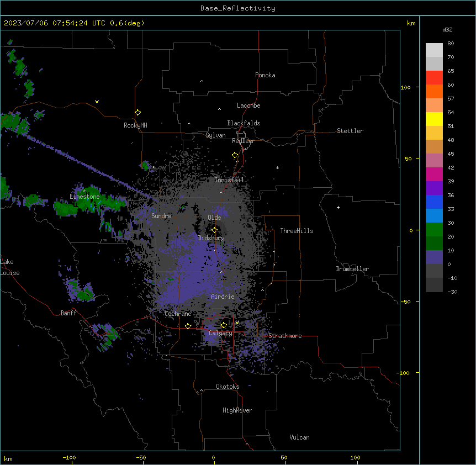Click the Innisfail city label
Screen dimensions: 476x465
(229, 180)
